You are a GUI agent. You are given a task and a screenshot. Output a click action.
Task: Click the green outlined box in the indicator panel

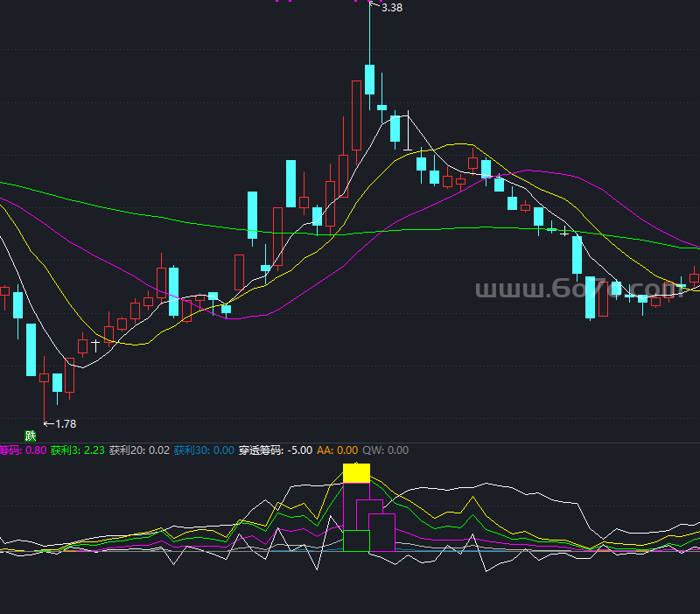(x=356, y=541)
